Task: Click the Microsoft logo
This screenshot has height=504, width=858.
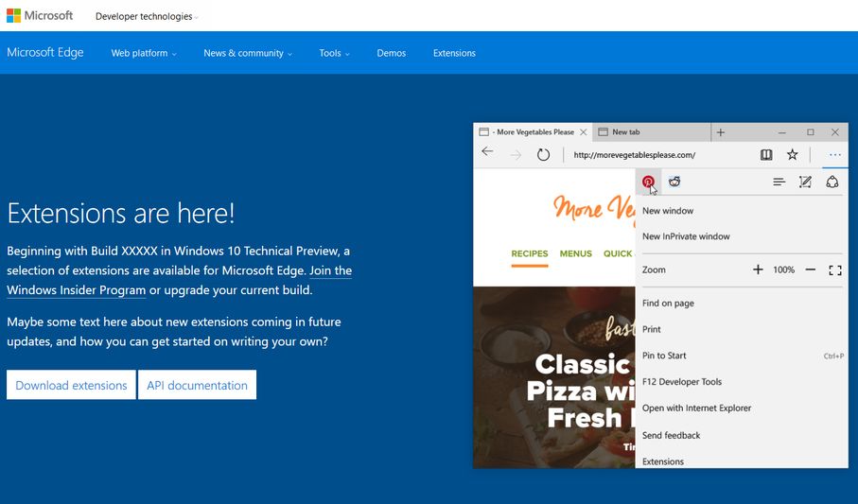Action: coord(40,15)
